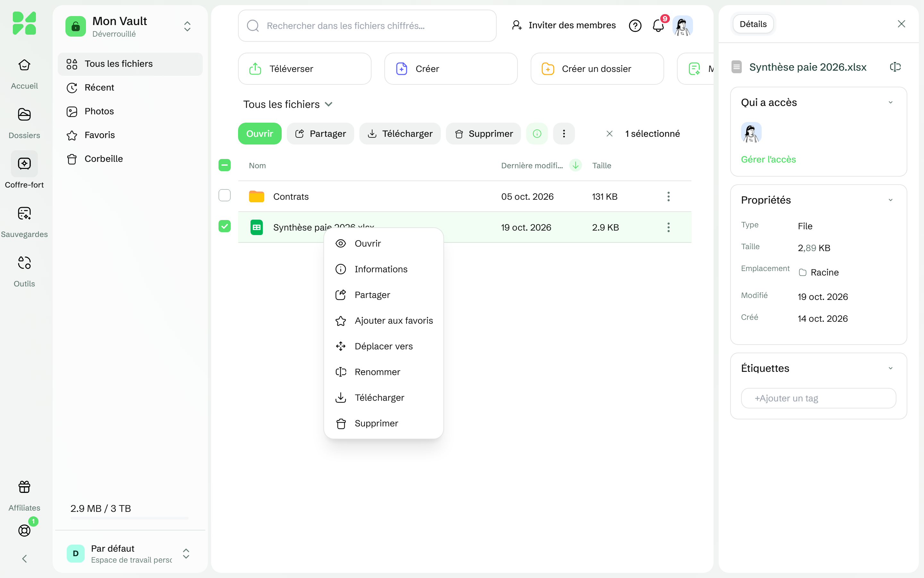Click the green Ouvrir button
The image size is (924, 578).
pyautogui.click(x=260, y=133)
